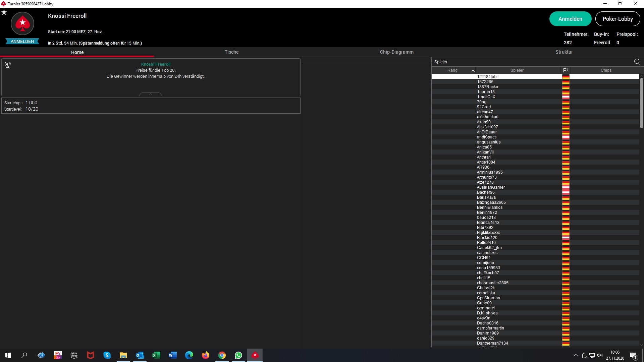The height and width of the screenshot is (362, 644).
Task: Sort by Spieler column header
Action: (517, 70)
